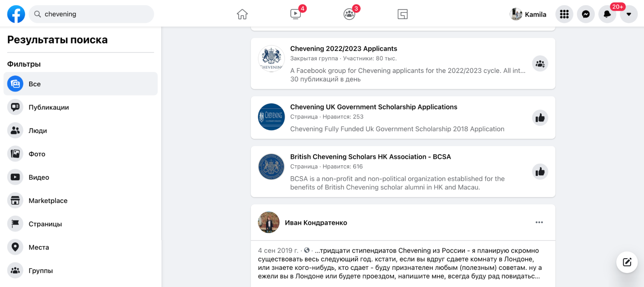
Task: Open the nine-dot menu grid
Action: pyautogui.click(x=564, y=14)
